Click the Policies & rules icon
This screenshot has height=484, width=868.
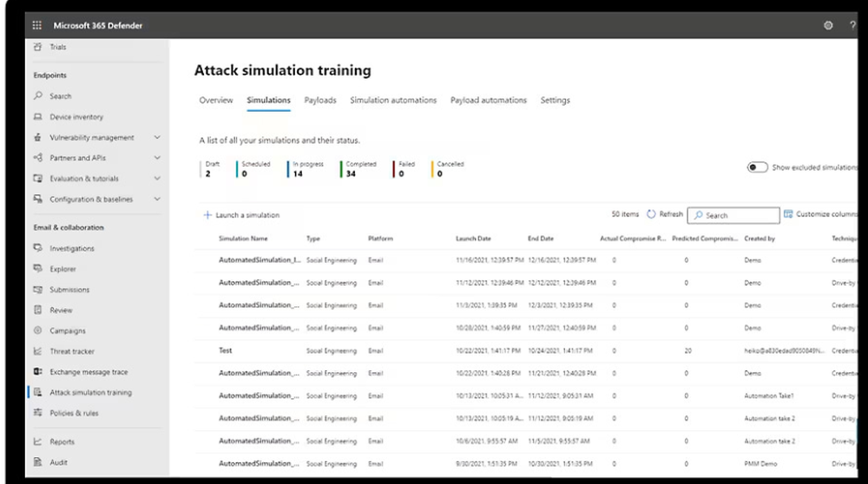pos(37,413)
